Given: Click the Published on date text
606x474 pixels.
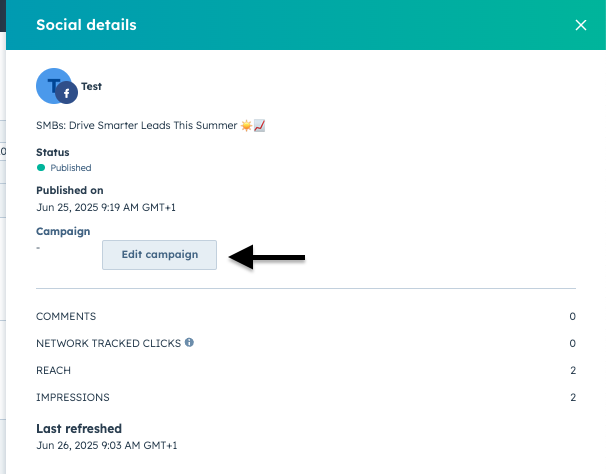Looking at the screenshot, I should pyautogui.click(x=106, y=207).
